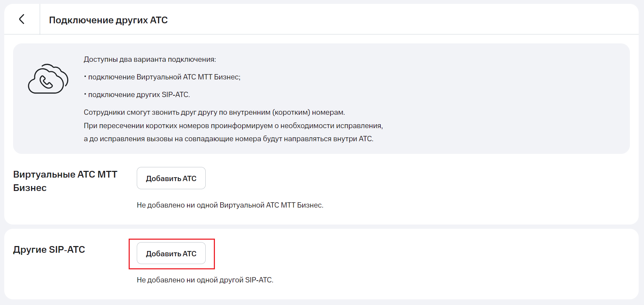Click the line а до исправления вызовы

(228, 139)
